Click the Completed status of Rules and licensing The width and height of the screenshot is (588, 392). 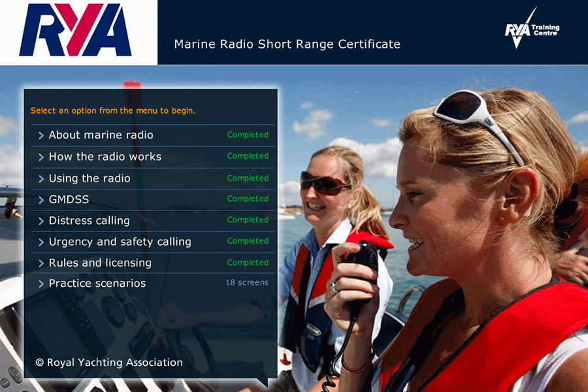(248, 263)
